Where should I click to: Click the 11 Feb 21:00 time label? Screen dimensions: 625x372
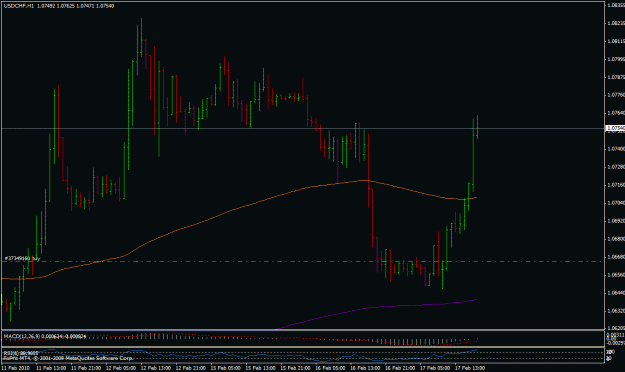(86, 368)
